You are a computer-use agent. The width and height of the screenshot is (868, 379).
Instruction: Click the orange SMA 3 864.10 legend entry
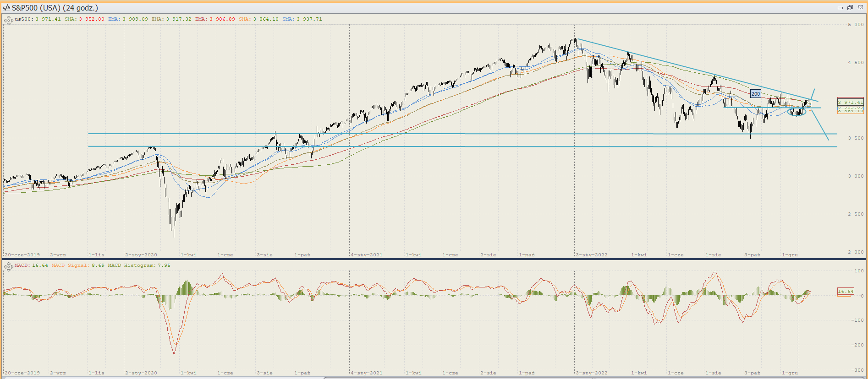click(x=258, y=19)
